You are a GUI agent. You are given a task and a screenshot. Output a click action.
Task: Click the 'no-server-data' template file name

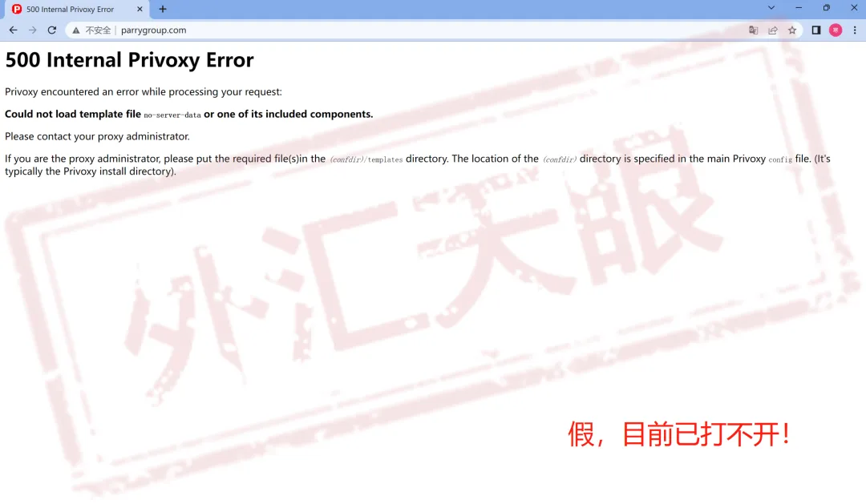click(172, 115)
